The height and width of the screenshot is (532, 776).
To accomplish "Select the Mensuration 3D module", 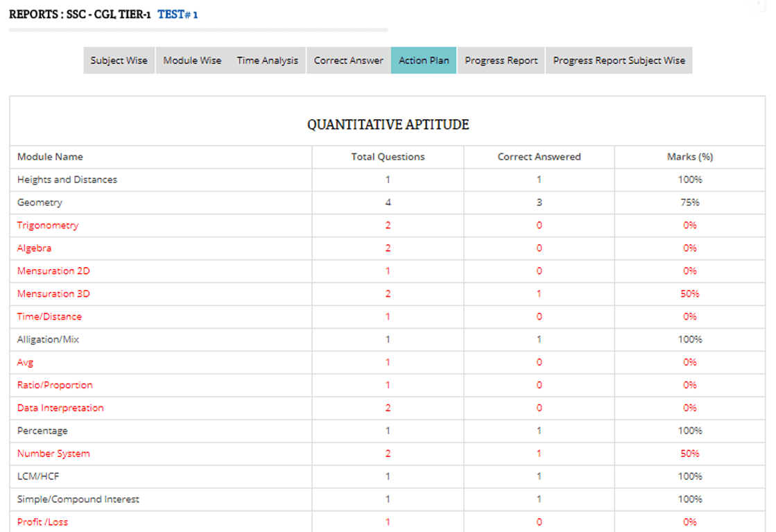I will [53, 294].
